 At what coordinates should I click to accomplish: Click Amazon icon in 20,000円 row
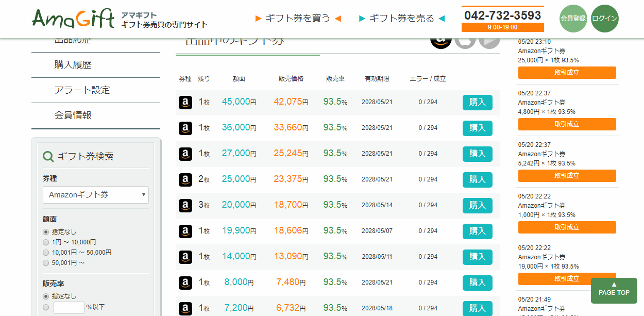tap(185, 205)
